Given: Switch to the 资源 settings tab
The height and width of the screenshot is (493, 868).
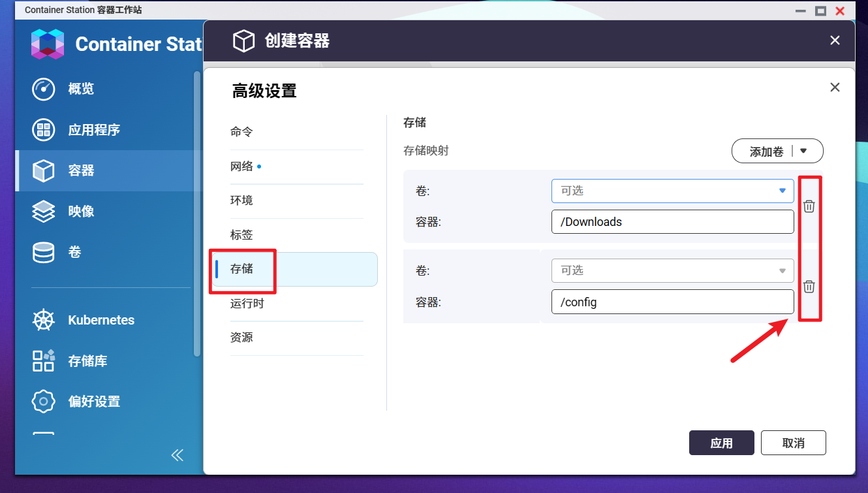Looking at the screenshot, I should pos(296,338).
